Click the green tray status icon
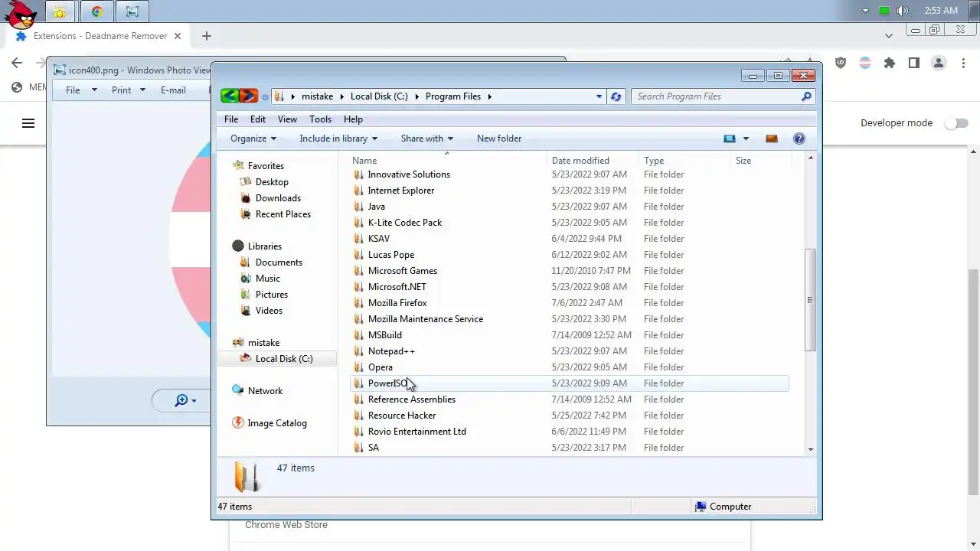Image resolution: width=980 pixels, height=551 pixels. pos(884,11)
